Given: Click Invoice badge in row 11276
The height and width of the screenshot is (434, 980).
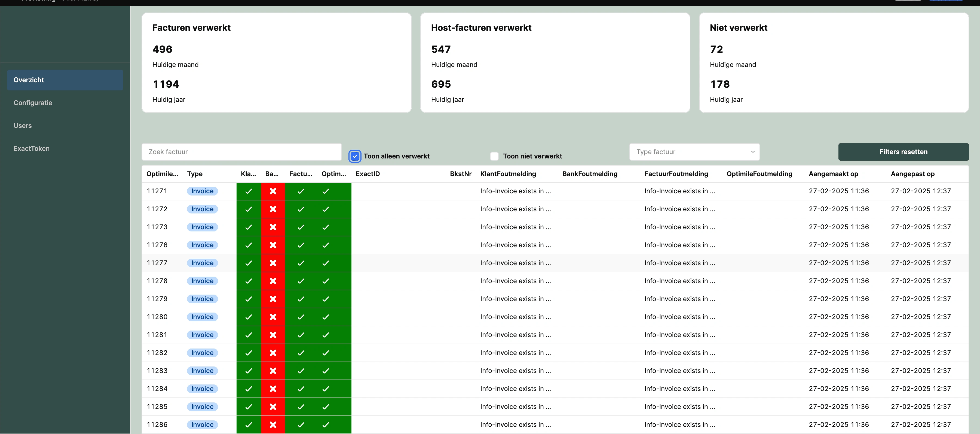Looking at the screenshot, I should click(202, 245).
